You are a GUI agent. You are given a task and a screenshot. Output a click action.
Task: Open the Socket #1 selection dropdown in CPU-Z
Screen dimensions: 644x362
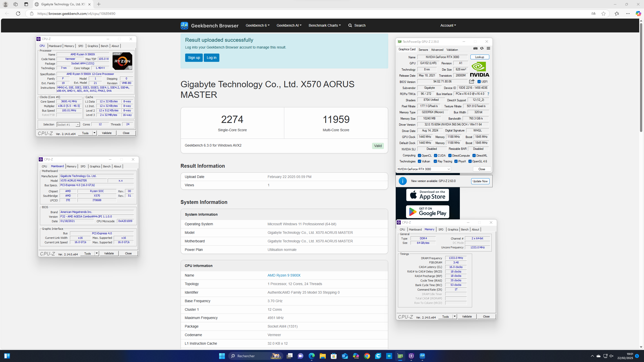[x=68, y=125]
